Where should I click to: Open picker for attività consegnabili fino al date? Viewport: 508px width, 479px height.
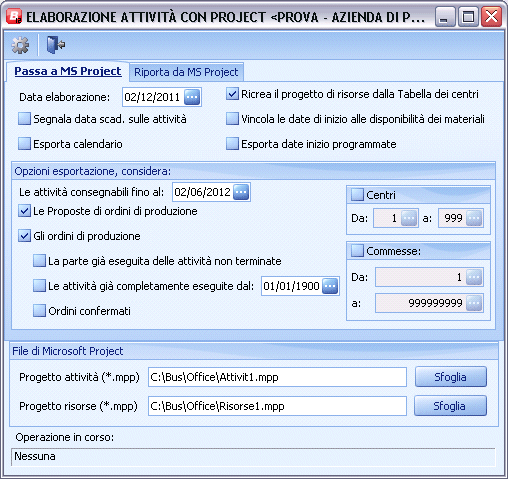tap(241, 192)
